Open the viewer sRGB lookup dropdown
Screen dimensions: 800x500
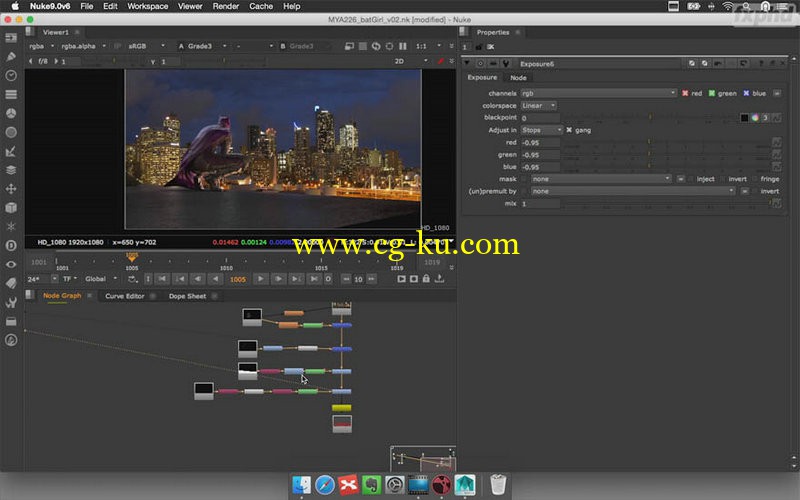point(146,46)
